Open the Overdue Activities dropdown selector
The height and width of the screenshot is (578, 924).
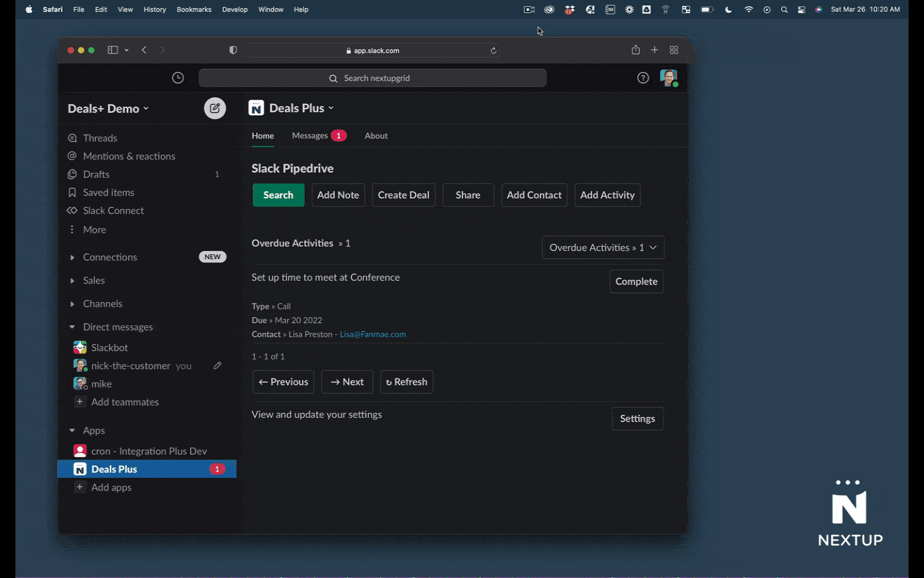[x=603, y=248]
